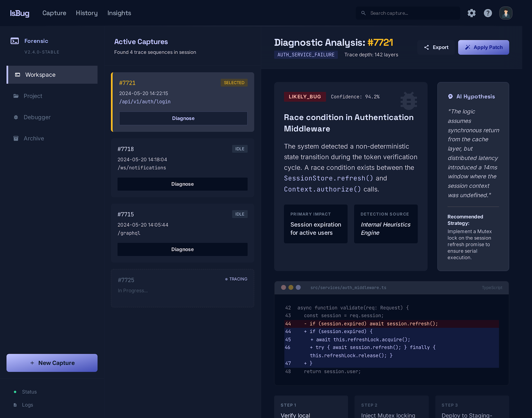The width and height of the screenshot is (532, 418).
Task: Click the bug icon on the diagnostic card
Action: (x=408, y=101)
